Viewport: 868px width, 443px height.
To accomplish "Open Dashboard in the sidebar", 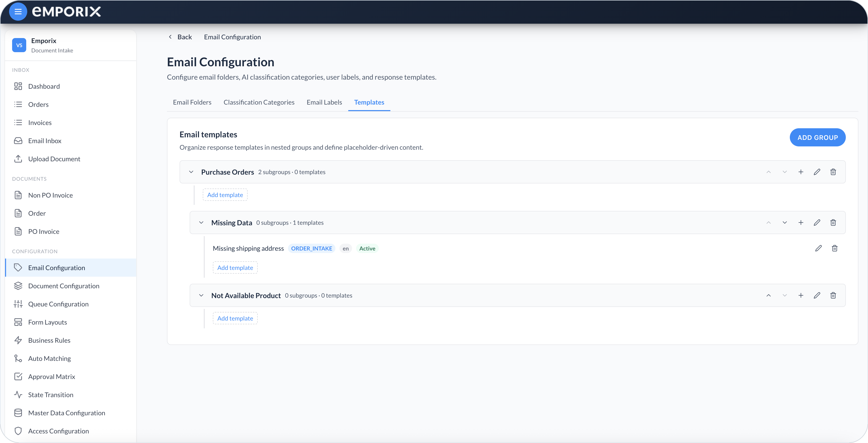I will [x=71, y=86].
